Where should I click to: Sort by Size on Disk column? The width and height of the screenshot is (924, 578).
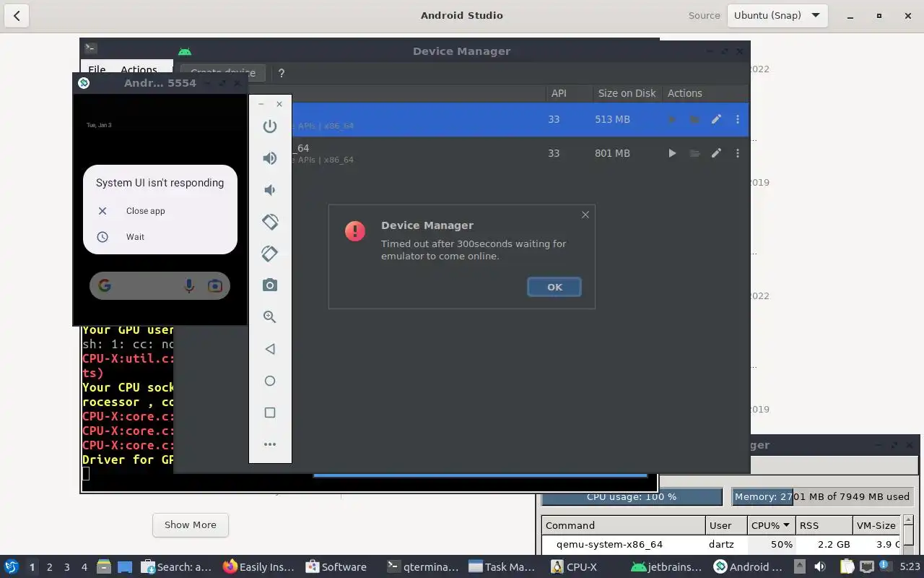627,93
